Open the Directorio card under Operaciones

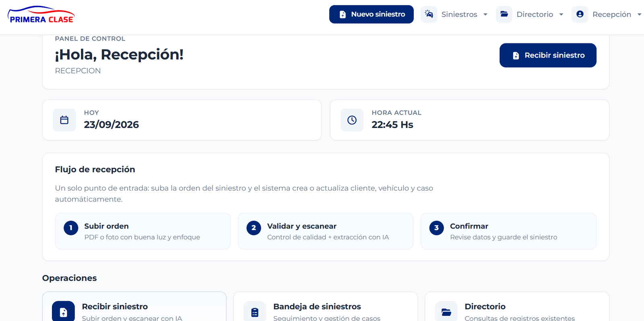tap(517, 307)
